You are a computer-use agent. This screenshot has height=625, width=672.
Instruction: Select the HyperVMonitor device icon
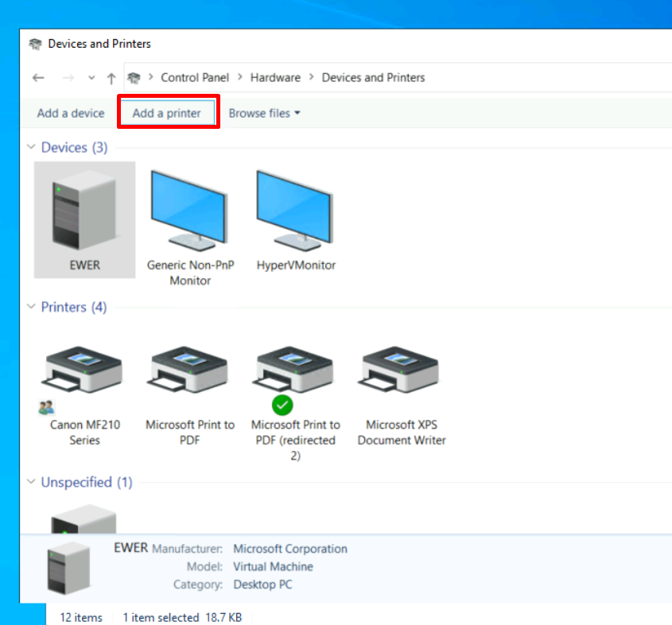[295, 211]
